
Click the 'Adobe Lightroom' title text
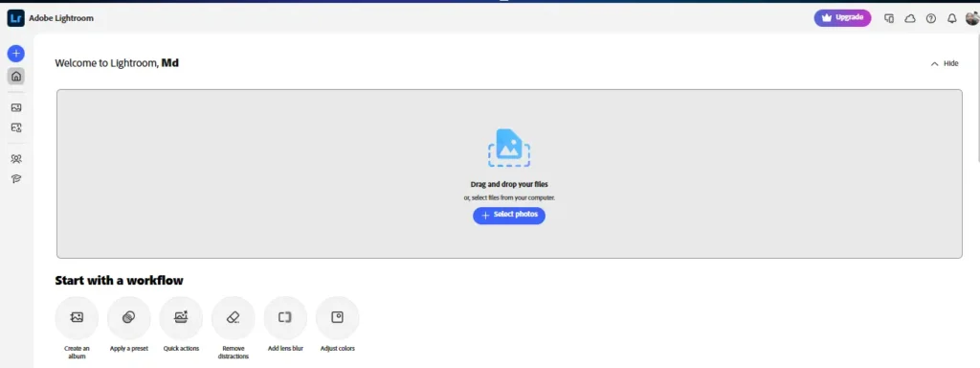pyautogui.click(x=61, y=18)
